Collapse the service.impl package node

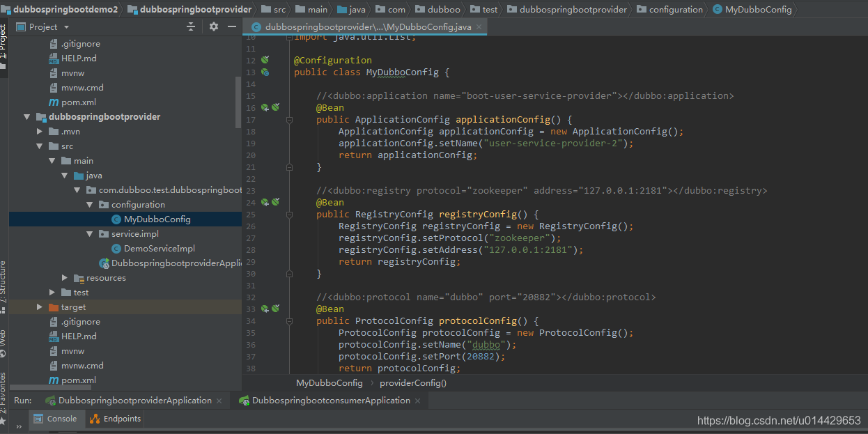(x=90, y=234)
